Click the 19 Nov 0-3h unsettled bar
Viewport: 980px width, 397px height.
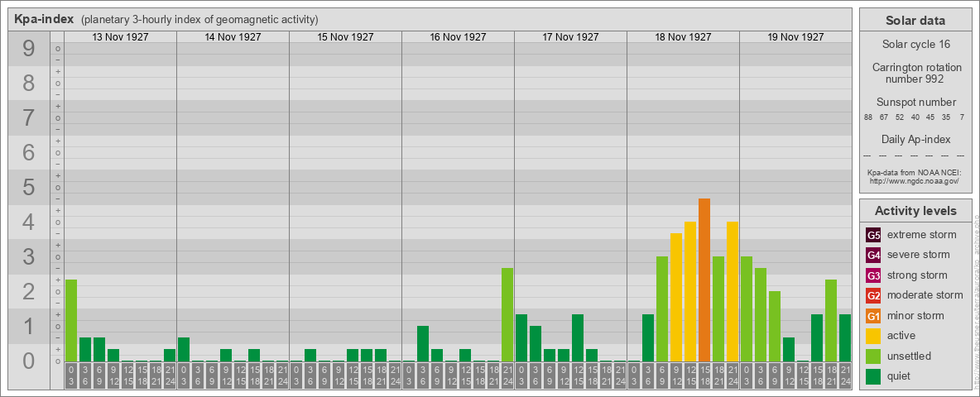747,309
